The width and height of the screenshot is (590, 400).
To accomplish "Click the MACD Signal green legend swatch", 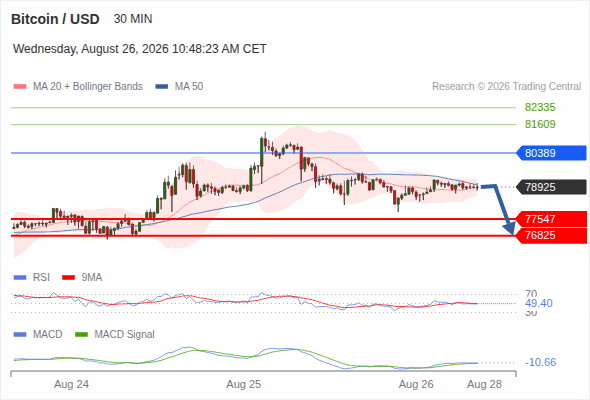I will (x=81, y=335).
